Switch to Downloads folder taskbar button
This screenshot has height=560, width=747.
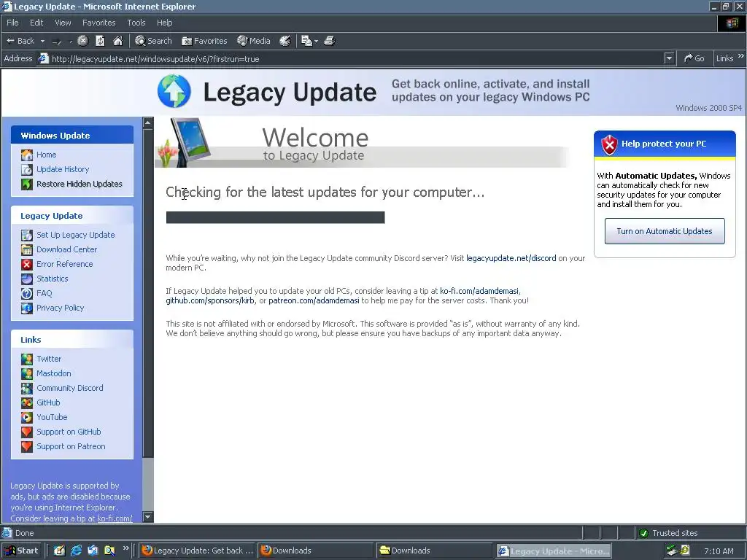point(434,551)
